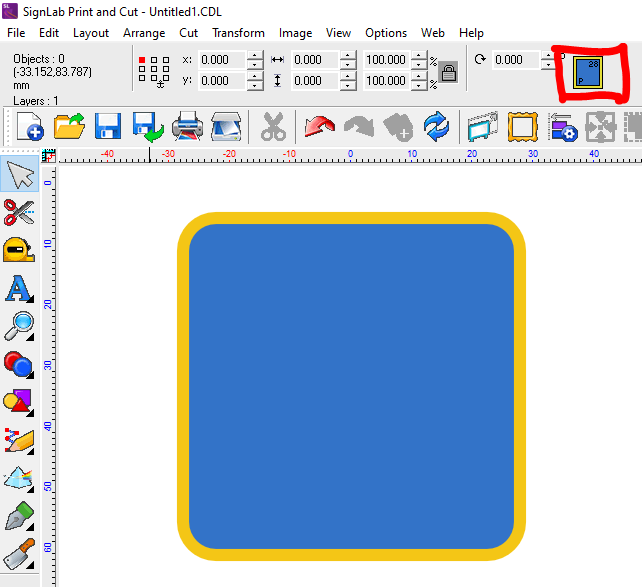Click the width value input field
642x587 pixels.
pos(315,60)
